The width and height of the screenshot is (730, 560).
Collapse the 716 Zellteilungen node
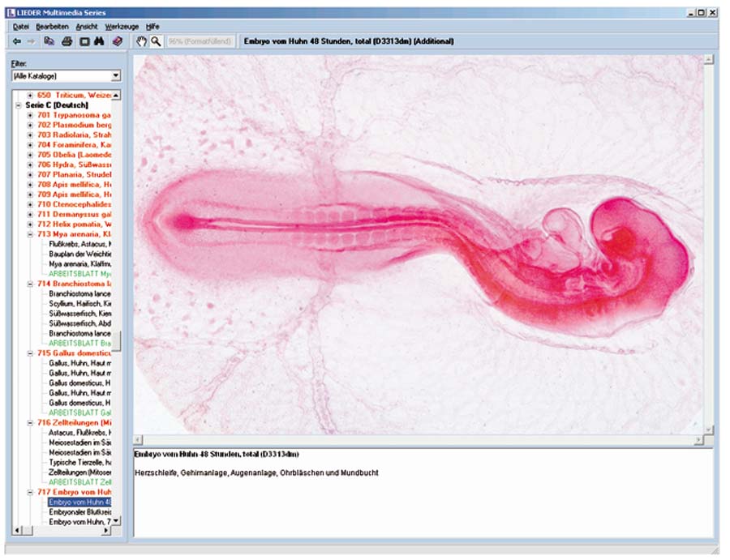[x=30, y=423]
